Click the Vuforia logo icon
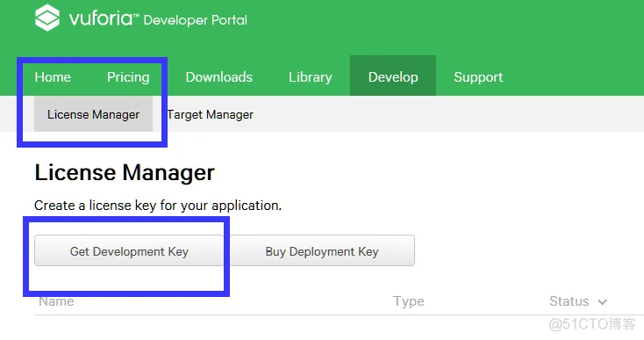Image resolution: width=644 pixels, height=340 pixels. click(47, 18)
